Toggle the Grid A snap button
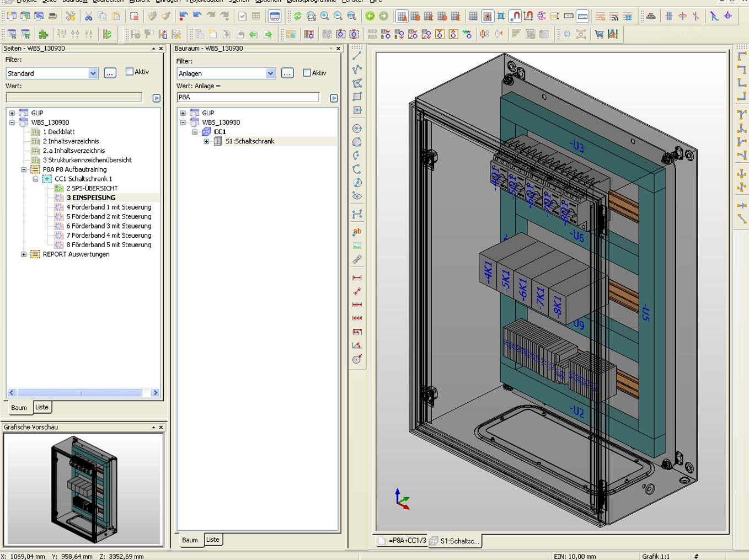 pyautogui.click(x=402, y=16)
